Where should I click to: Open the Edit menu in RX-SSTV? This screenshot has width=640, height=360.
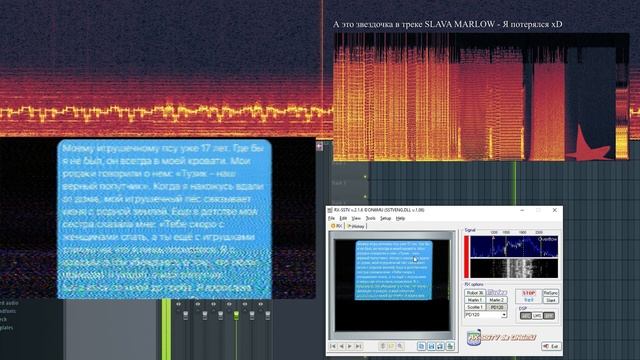click(343, 218)
